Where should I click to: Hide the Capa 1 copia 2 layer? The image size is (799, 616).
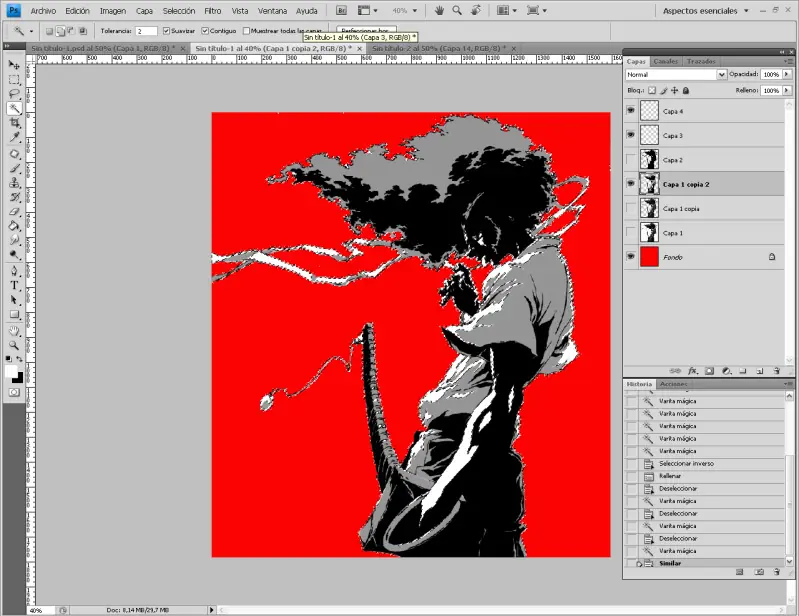[x=631, y=183]
